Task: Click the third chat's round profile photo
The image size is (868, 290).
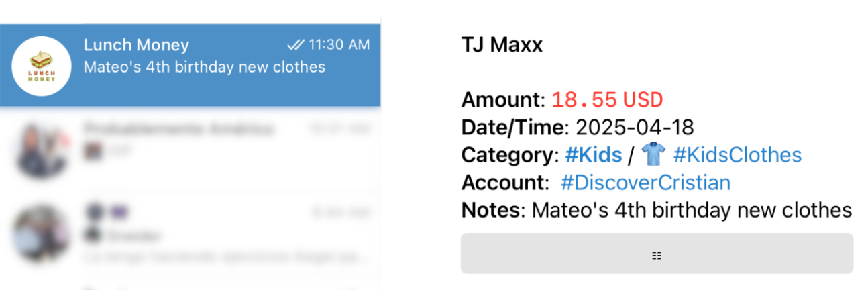Action: 42,235
